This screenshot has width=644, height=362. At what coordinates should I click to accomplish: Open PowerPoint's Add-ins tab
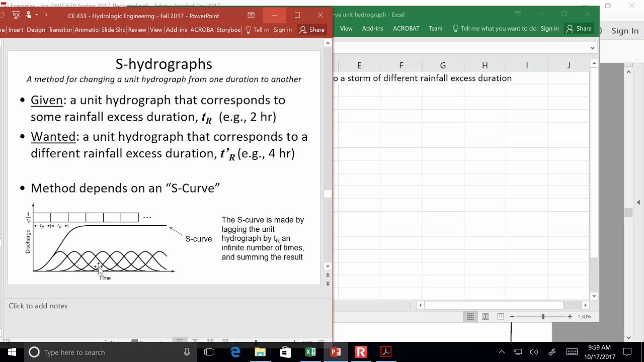[x=177, y=30]
